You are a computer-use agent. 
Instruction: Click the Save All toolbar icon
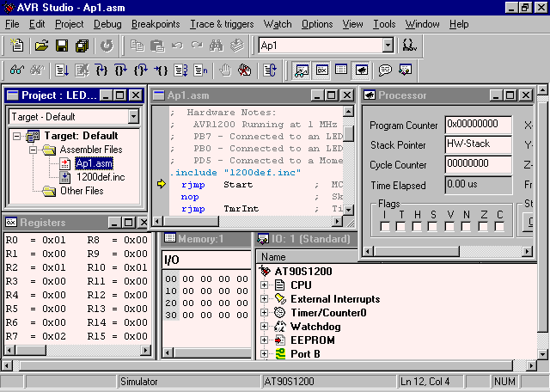[x=82, y=45]
